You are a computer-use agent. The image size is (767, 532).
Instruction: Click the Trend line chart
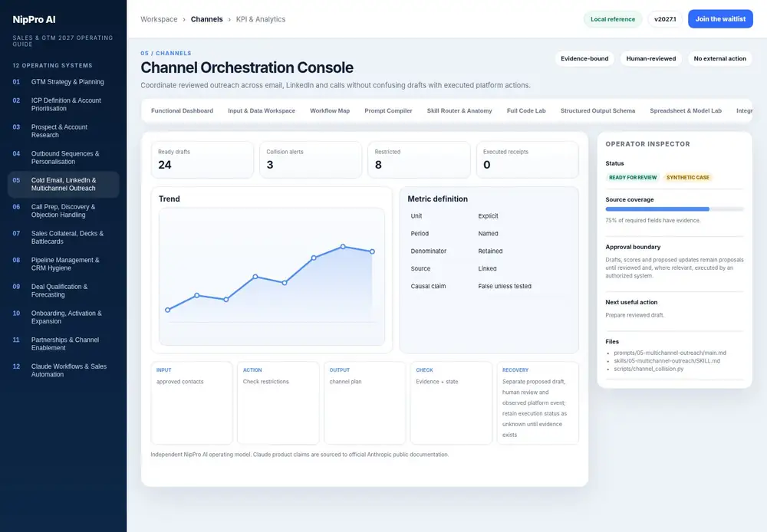coord(272,277)
